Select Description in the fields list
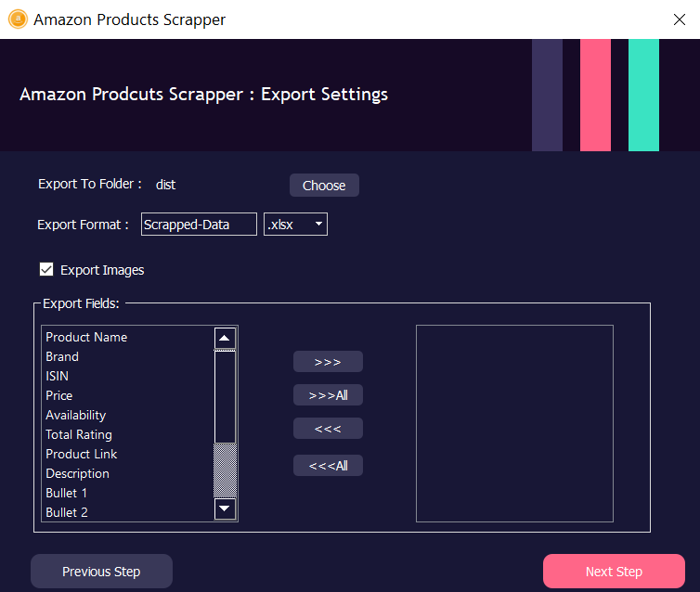This screenshot has height=592, width=700. [128, 473]
